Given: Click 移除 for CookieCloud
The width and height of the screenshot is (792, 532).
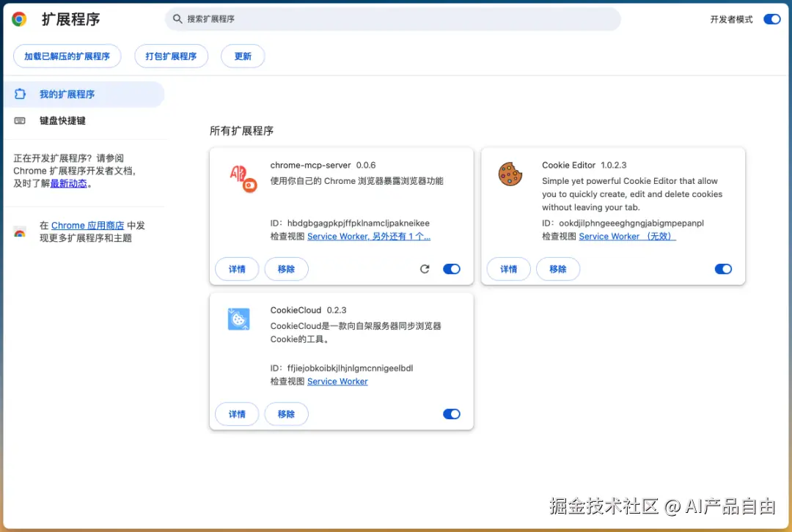Looking at the screenshot, I should (x=287, y=414).
